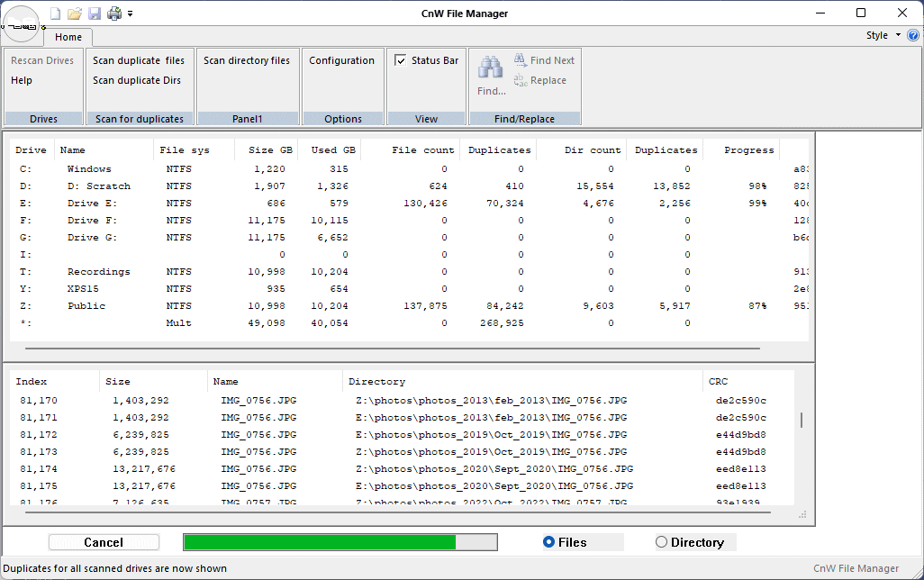Select the Drive G: row
The width and height of the screenshot is (924, 580).
click(410, 238)
